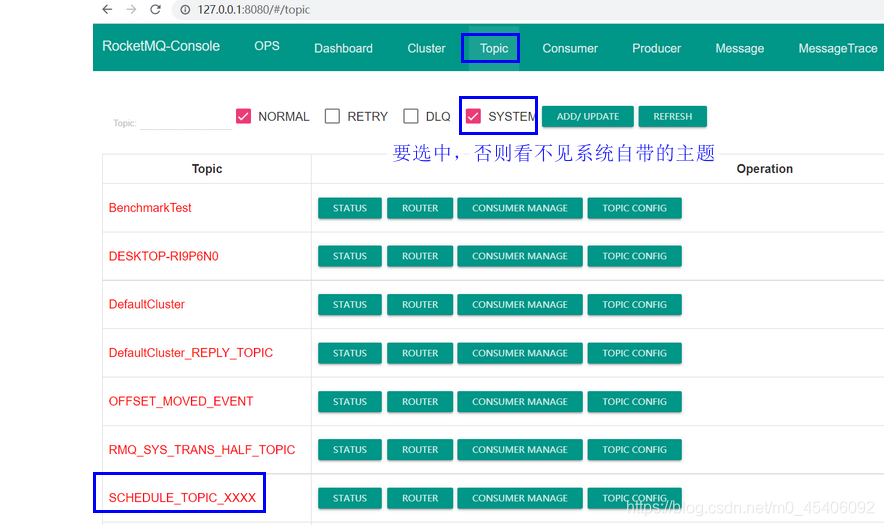Viewport: 884px width, 526px height.
Task: Open the Message tab
Action: click(x=740, y=48)
